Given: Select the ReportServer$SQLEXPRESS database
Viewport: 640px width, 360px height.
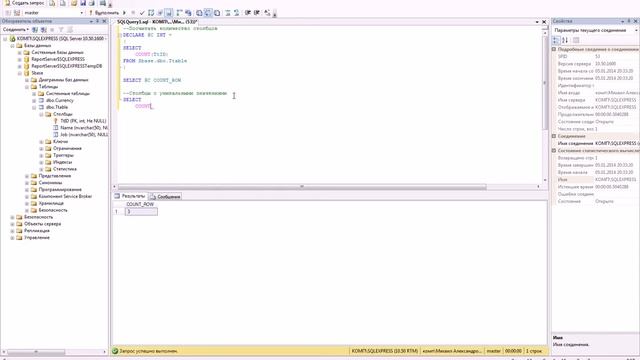Looking at the screenshot, I should [x=58, y=59].
